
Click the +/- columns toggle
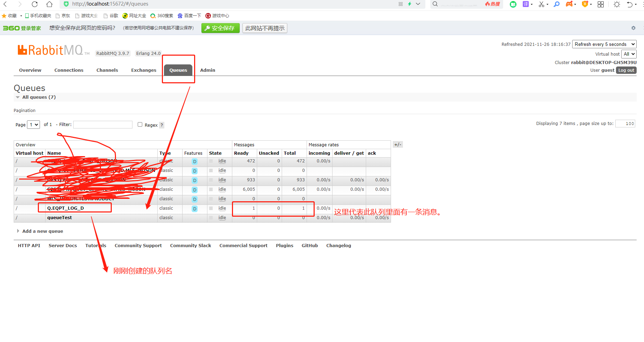pyautogui.click(x=398, y=145)
